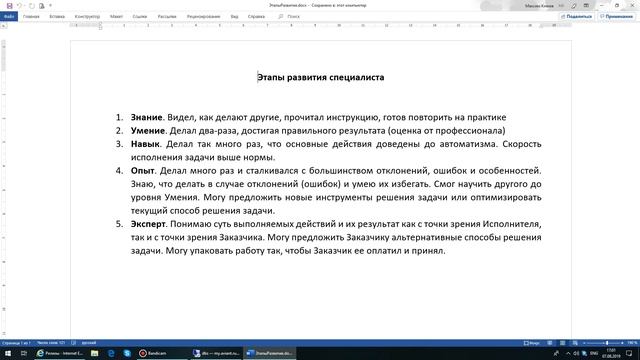The width and height of the screenshot is (640, 360).
Task: Save the document with the floppy icon
Action: [x=9, y=6]
